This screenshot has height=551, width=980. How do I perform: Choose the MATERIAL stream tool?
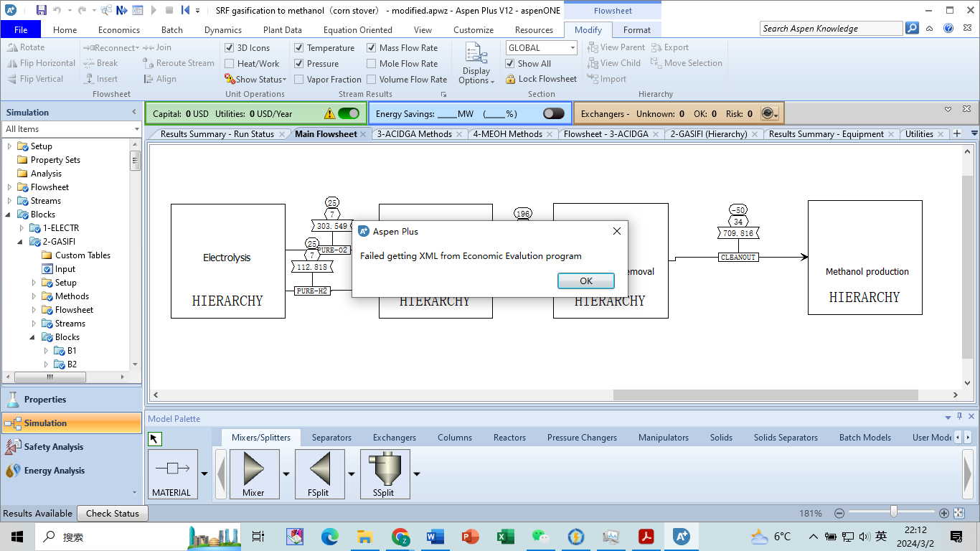click(172, 474)
